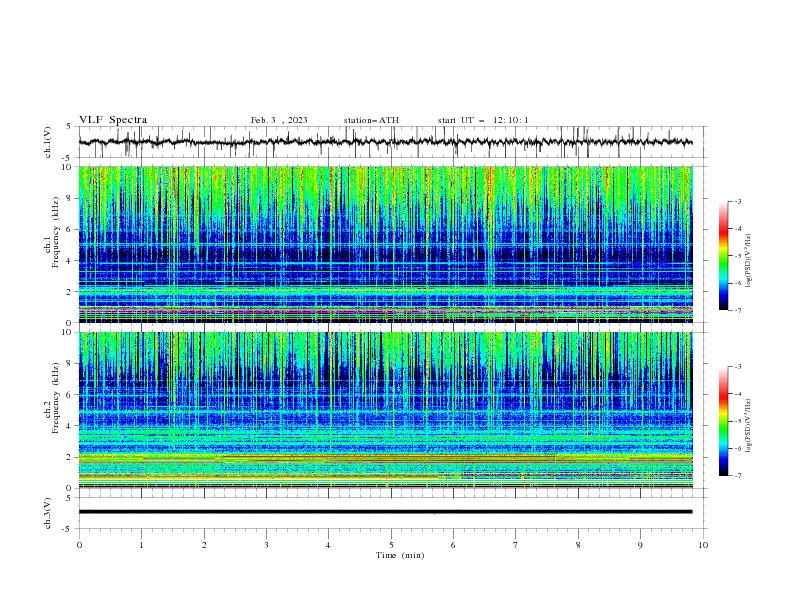
Task: Click the "VLF Spectra" plot title
Action: click(x=113, y=120)
